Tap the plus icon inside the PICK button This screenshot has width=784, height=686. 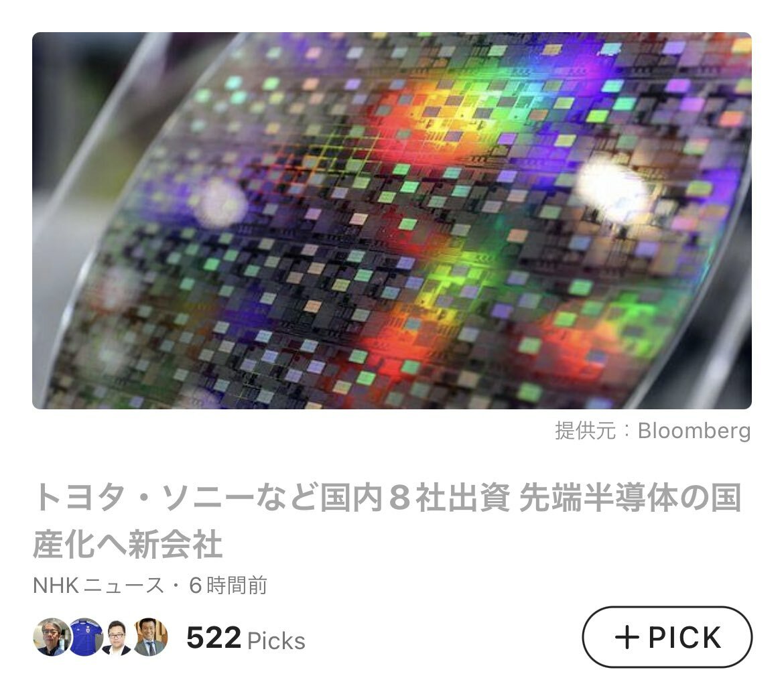click(627, 638)
